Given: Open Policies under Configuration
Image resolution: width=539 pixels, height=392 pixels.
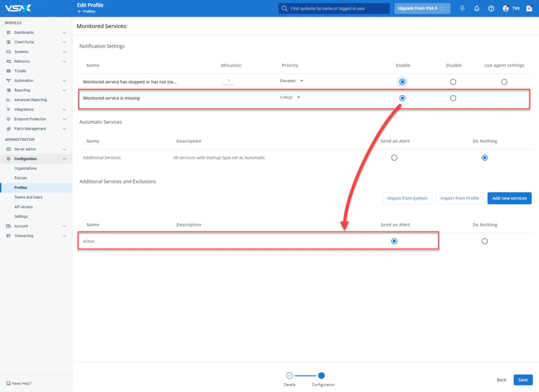Looking at the screenshot, I should [x=21, y=178].
